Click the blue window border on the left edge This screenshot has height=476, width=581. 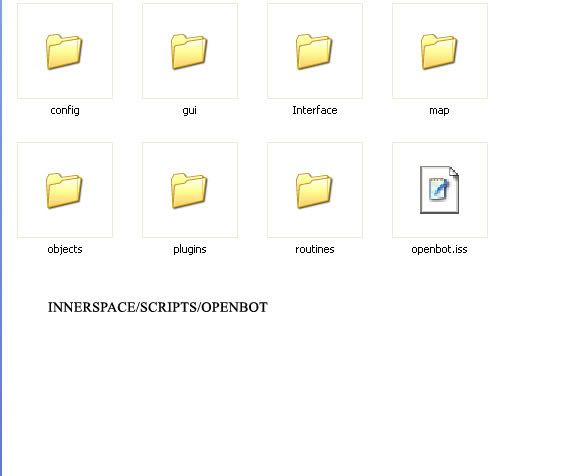click(x=1, y=238)
